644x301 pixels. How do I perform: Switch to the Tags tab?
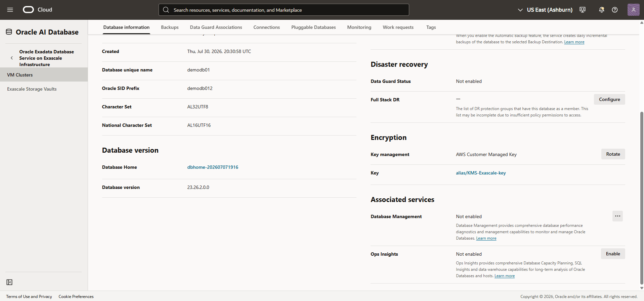(x=431, y=27)
